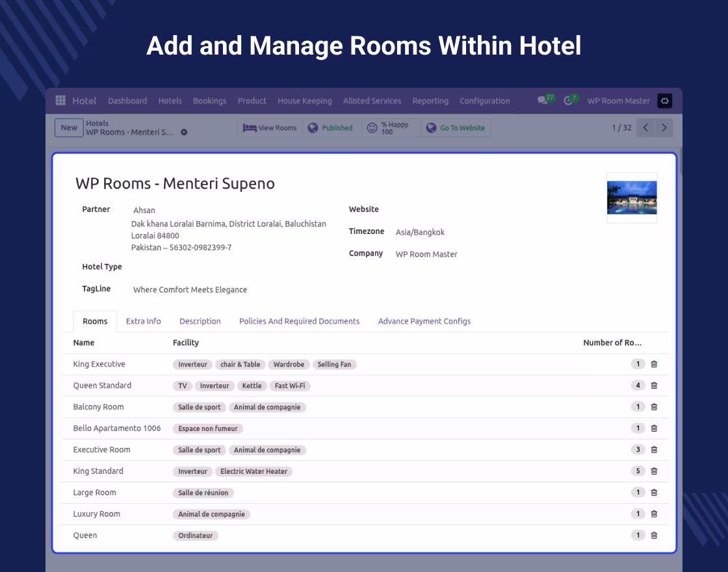Image resolution: width=728 pixels, height=572 pixels.
Task: Open the Dashboard menu
Action: [127, 101]
